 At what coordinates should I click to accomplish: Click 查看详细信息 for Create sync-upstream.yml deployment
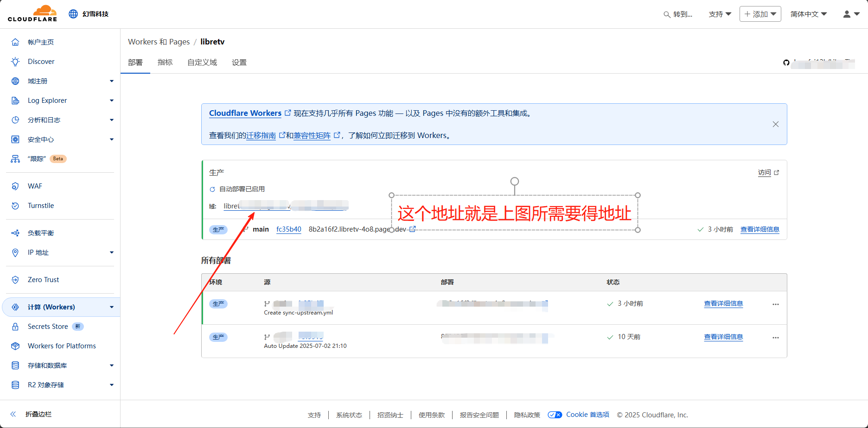pyautogui.click(x=723, y=303)
